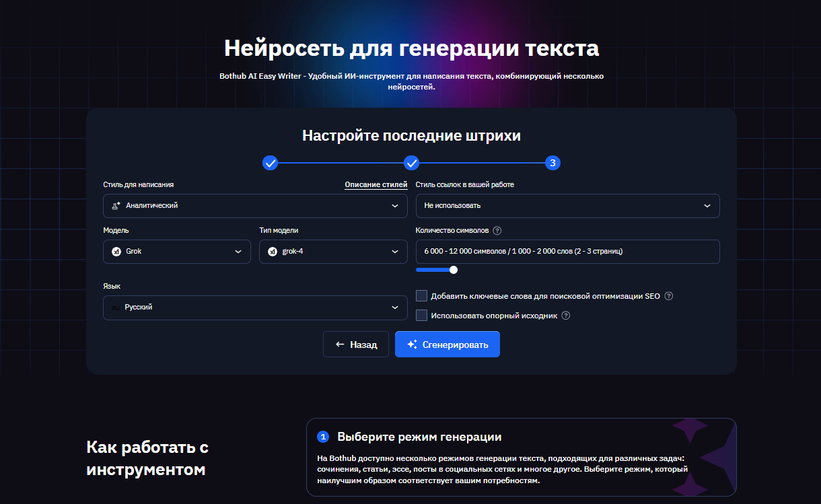The height and width of the screenshot is (504, 821).
Task: Open the Стиль ссылок dropdown showing Не использовать
Action: point(567,205)
